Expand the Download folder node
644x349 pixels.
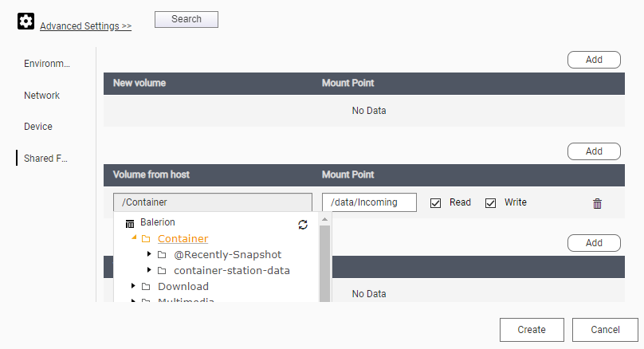pyautogui.click(x=134, y=286)
